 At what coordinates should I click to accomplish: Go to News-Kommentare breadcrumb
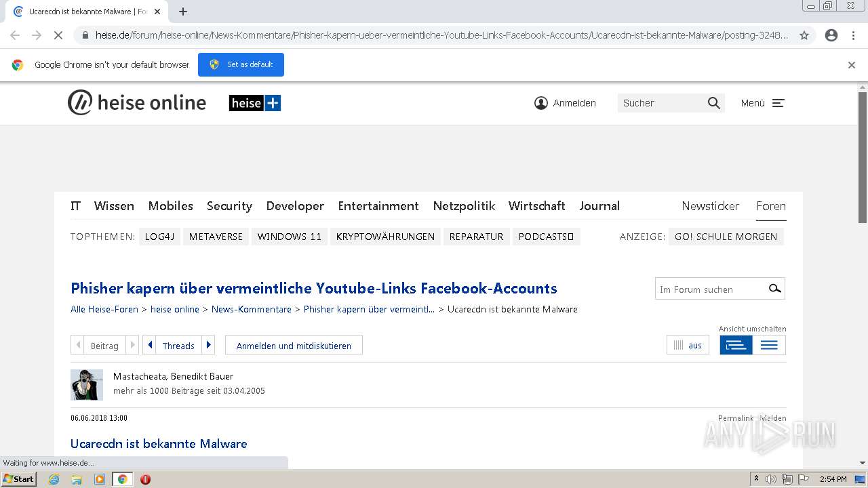click(252, 309)
